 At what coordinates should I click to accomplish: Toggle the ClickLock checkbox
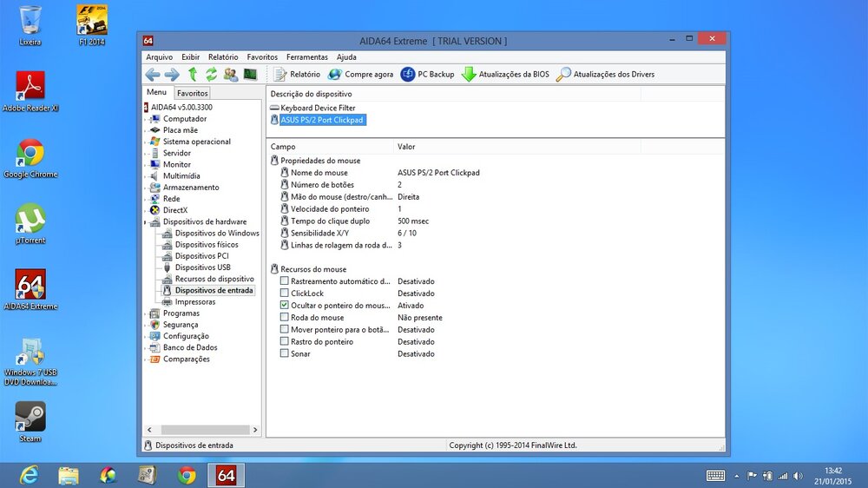point(285,293)
